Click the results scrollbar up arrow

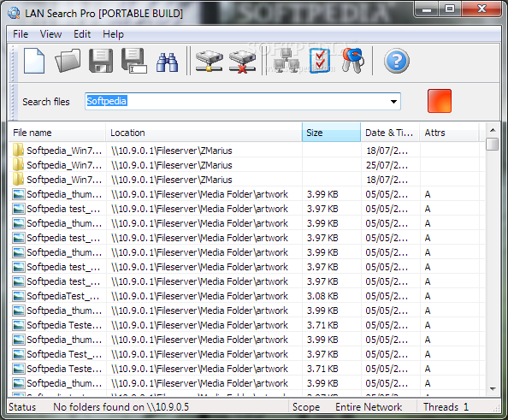point(493,130)
